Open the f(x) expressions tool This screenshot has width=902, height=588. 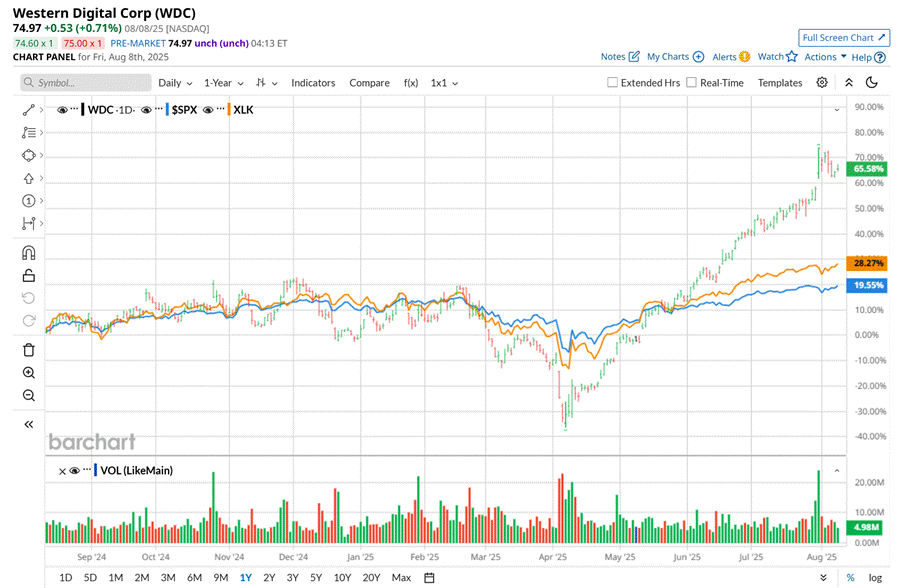tap(411, 83)
